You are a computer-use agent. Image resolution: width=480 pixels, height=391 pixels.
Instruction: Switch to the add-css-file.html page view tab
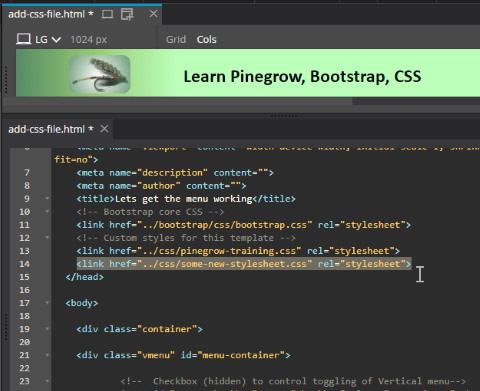[x=51, y=14]
